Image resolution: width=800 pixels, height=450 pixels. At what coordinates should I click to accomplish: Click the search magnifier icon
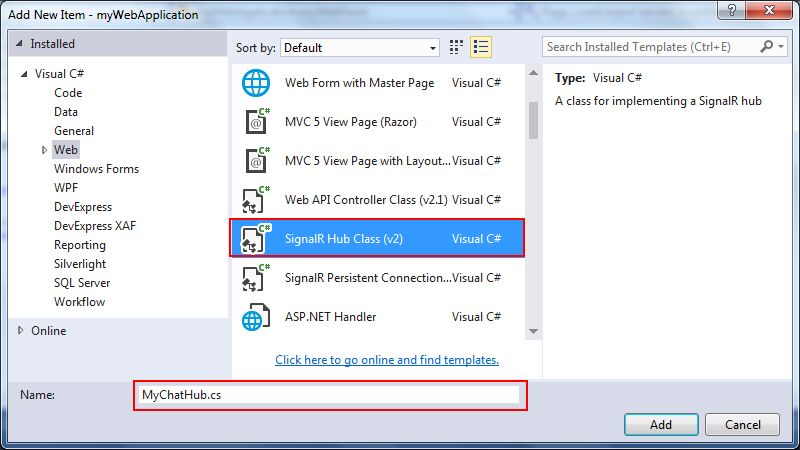coord(767,46)
